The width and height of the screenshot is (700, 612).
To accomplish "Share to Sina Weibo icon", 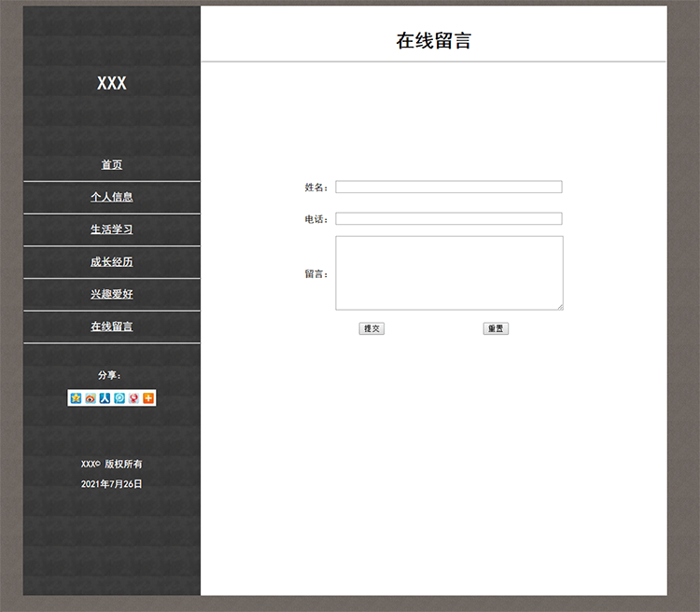I will [91, 397].
